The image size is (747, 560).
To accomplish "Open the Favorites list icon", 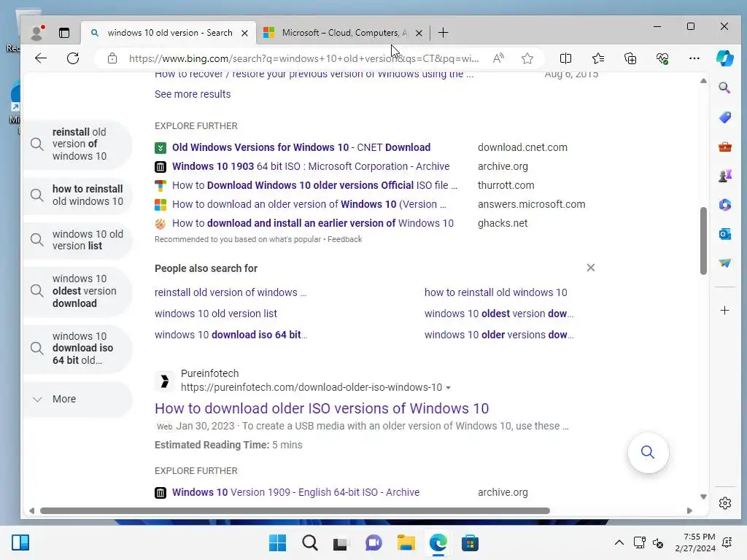I will point(598,58).
